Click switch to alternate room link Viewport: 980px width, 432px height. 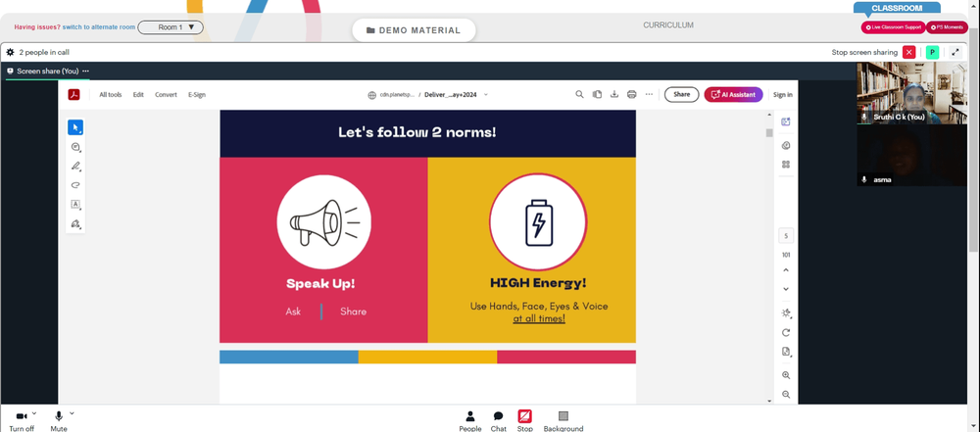tap(99, 27)
